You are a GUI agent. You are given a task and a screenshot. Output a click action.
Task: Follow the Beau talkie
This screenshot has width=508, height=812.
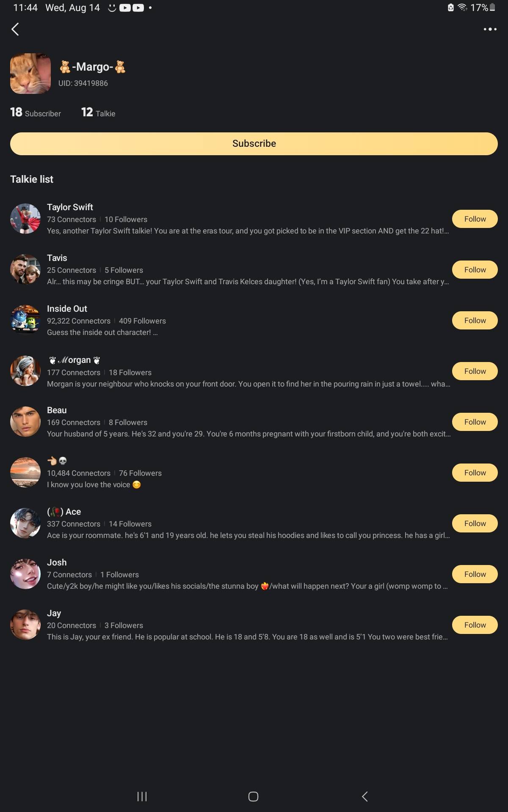475,422
